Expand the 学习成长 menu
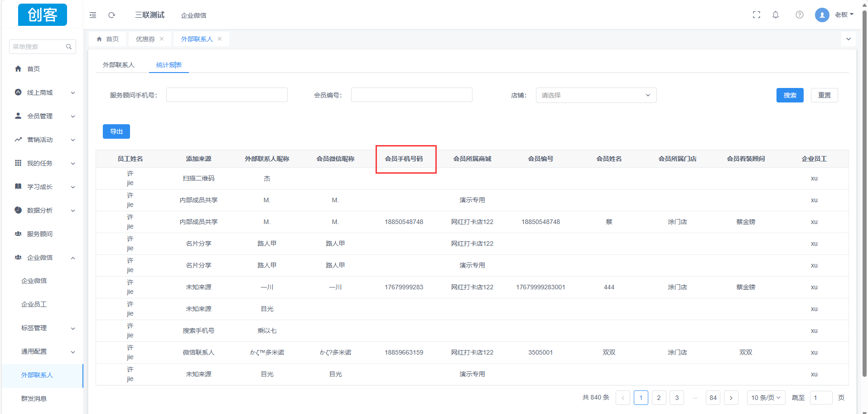 point(43,187)
